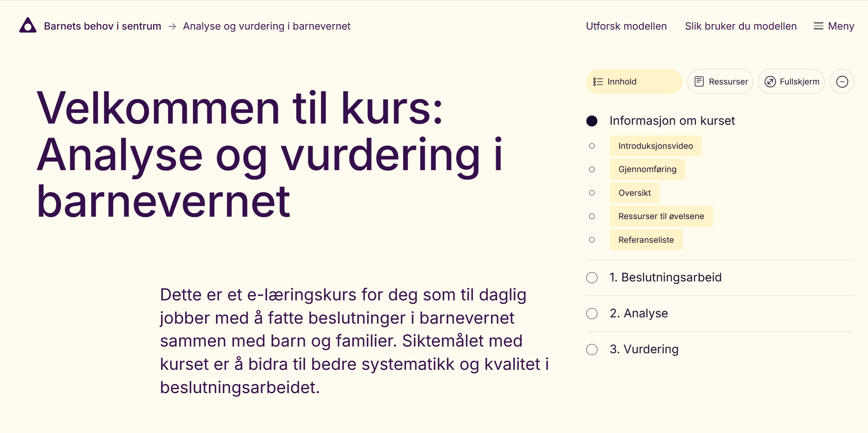This screenshot has width=868, height=433.
Task: Switch to the Ressurser tab
Action: [720, 81]
